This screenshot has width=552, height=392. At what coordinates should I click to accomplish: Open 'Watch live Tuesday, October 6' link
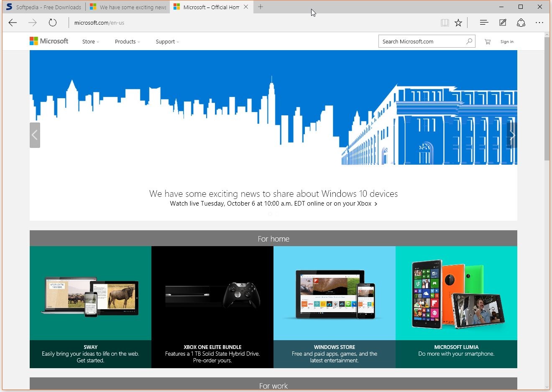coord(273,204)
